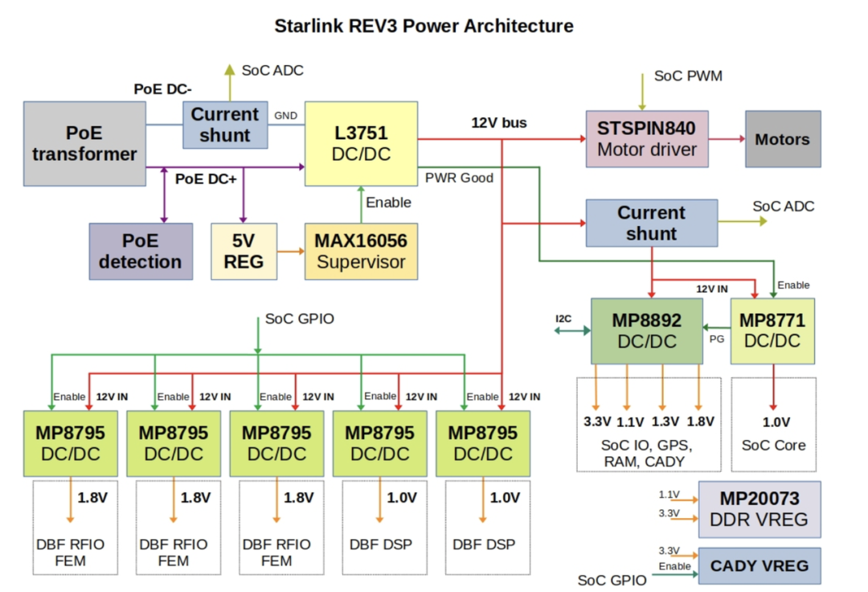The image size is (868, 592).
Task: Select the SoC IO, GPS, RAM, CADY text
Action: tap(645, 453)
